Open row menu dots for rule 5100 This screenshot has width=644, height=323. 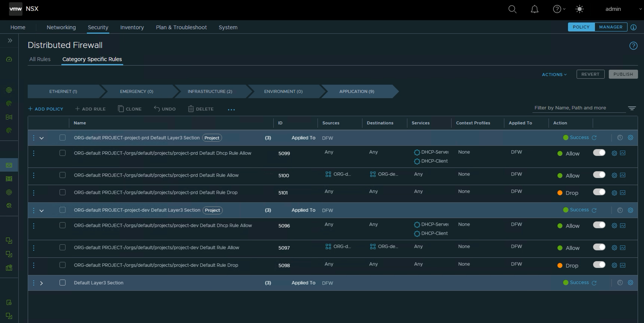pyautogui.click(x=34, y=175)
